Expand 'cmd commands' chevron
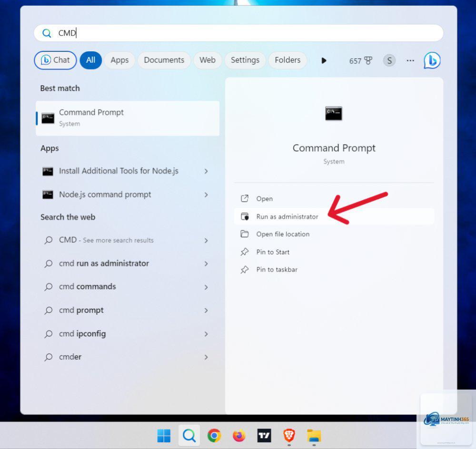Screen dimensions: 476x449 pyautogui.click(x=206, y=287)
